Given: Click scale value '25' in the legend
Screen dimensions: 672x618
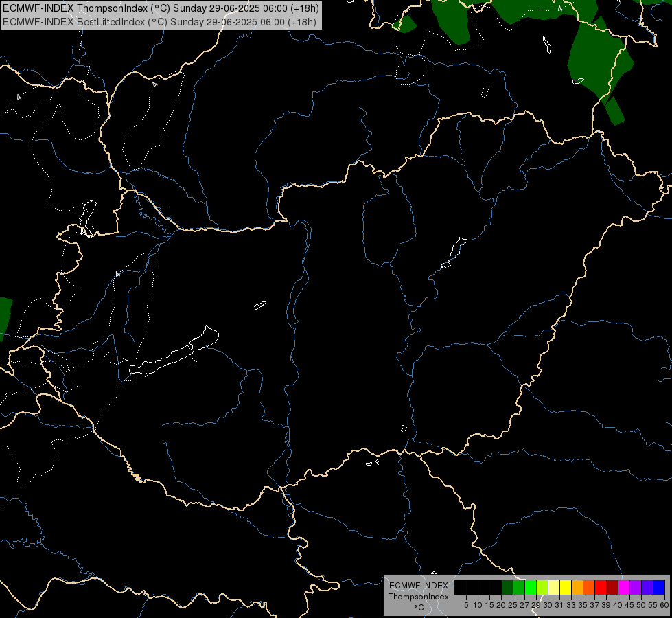Looking at the screenshot, I should coord(513,605).
